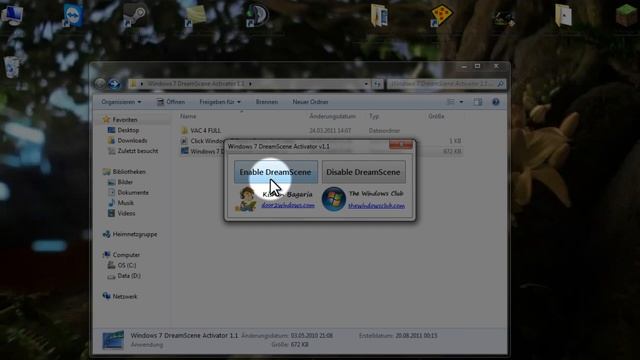Open the Musik library
Image resolution: width=640 pixels, height=360 pixels.
point(125,203)
